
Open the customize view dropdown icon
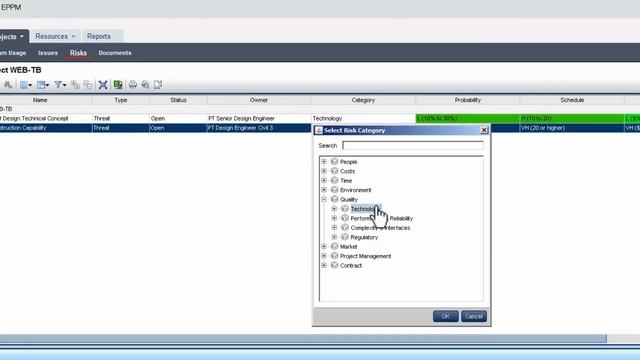tap(42, 84)
